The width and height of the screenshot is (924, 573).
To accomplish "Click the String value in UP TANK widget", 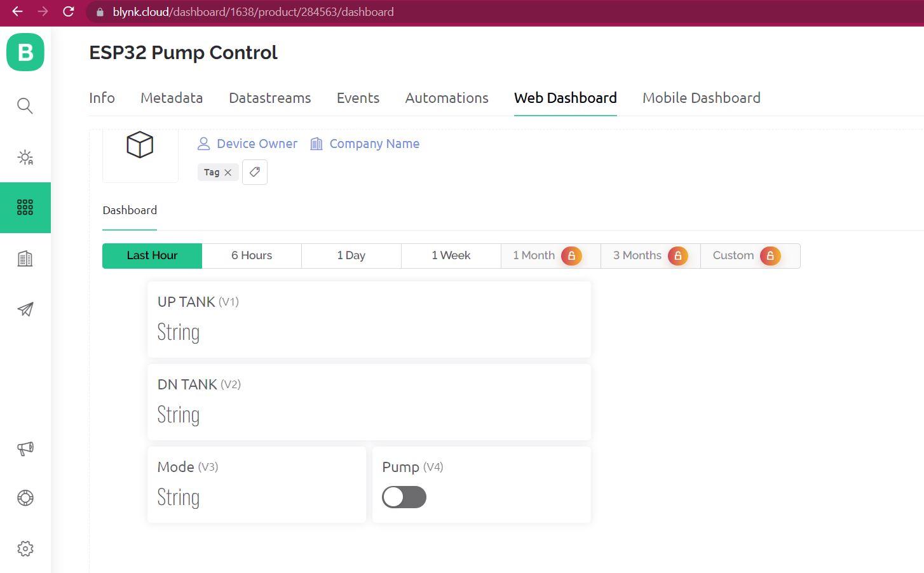I will [179, 332].
